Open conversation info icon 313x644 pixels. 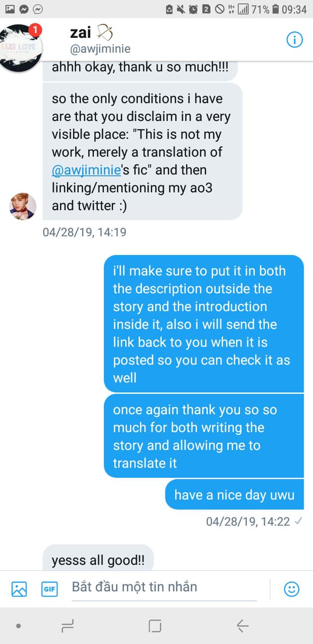(295, 40)
